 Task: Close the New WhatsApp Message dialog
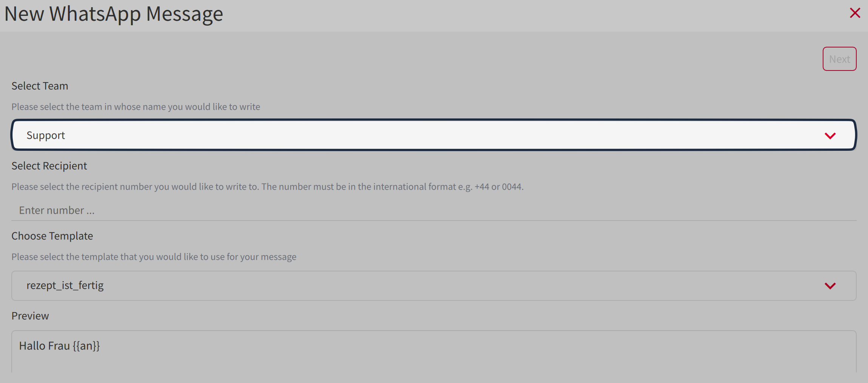[855, 13]
